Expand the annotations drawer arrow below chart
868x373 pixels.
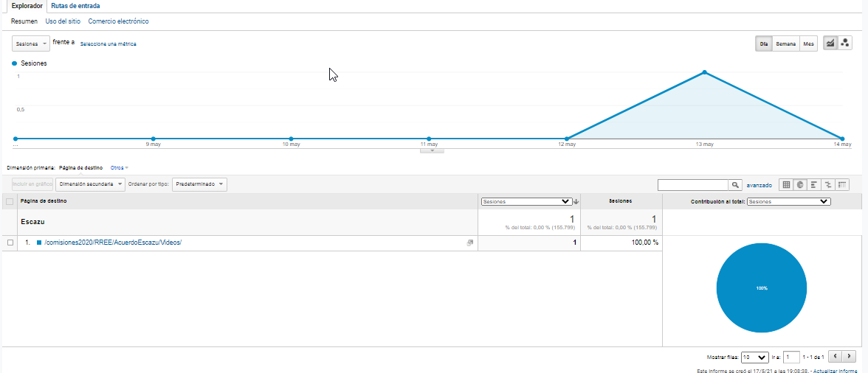pos(433,150)
